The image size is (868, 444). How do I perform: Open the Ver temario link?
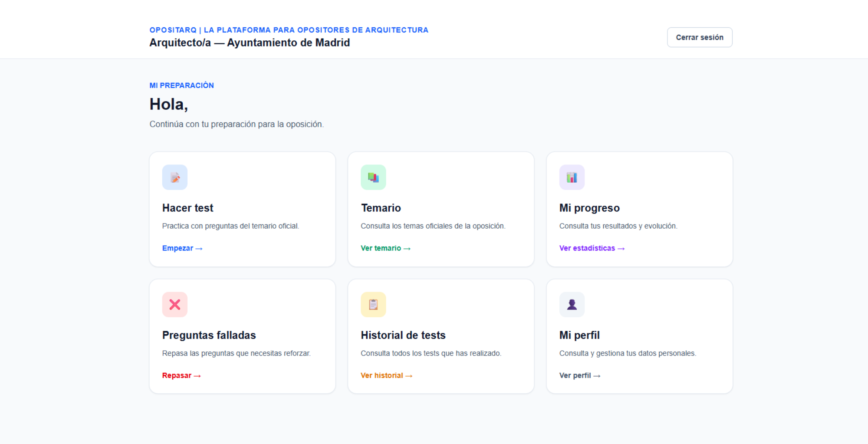[x=385, y=248]
